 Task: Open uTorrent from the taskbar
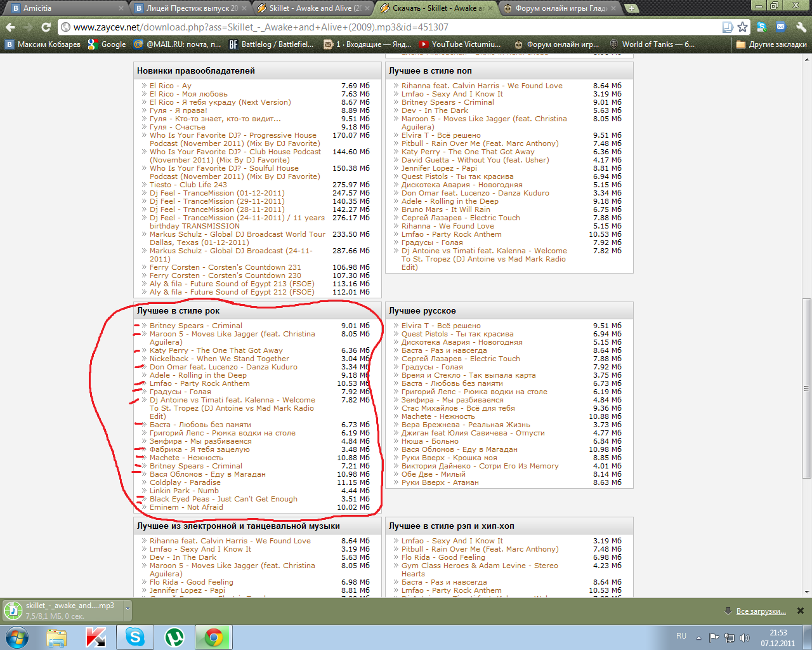click(x=174, y=637)
